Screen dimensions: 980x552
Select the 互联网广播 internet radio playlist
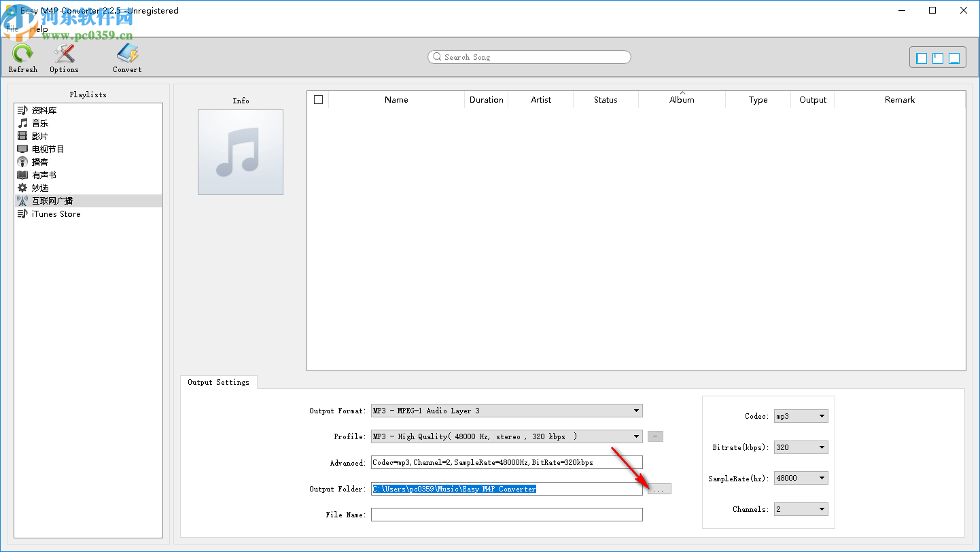52,201
